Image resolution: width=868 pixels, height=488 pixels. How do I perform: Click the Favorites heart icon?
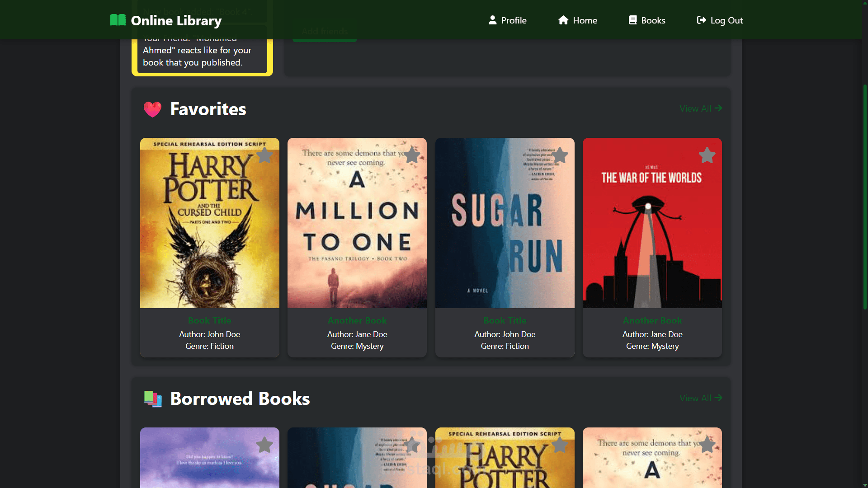(152, 109)
